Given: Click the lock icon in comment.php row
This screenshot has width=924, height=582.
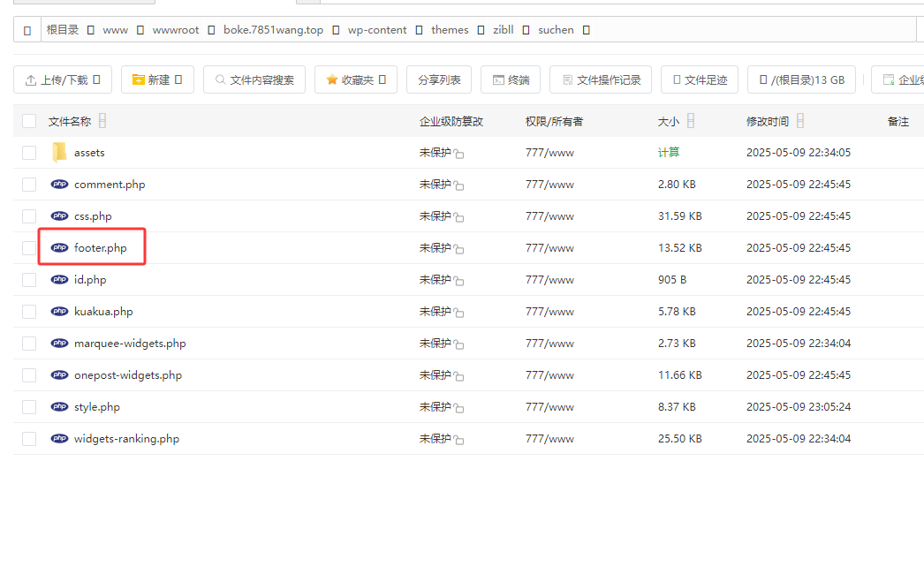Looking at the screenshot, I should point(458,185).
